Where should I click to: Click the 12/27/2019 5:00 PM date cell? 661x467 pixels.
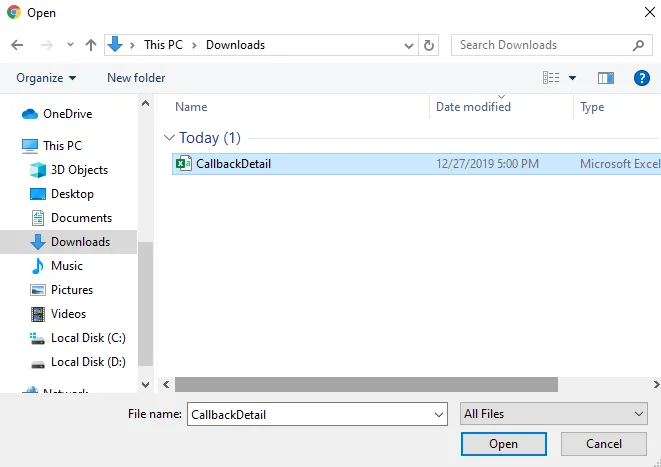pos(487,164)
